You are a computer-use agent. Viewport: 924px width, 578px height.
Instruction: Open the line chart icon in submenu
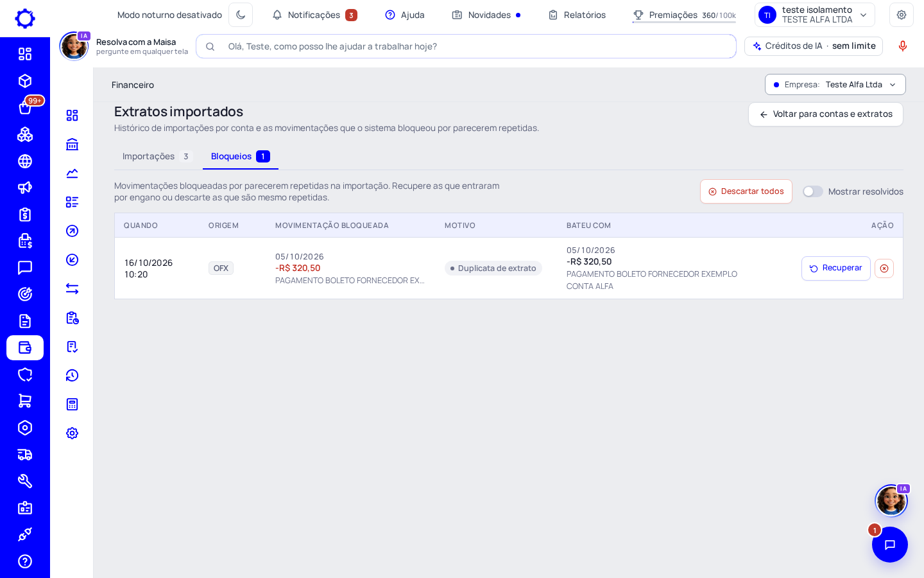coord(73,173)
